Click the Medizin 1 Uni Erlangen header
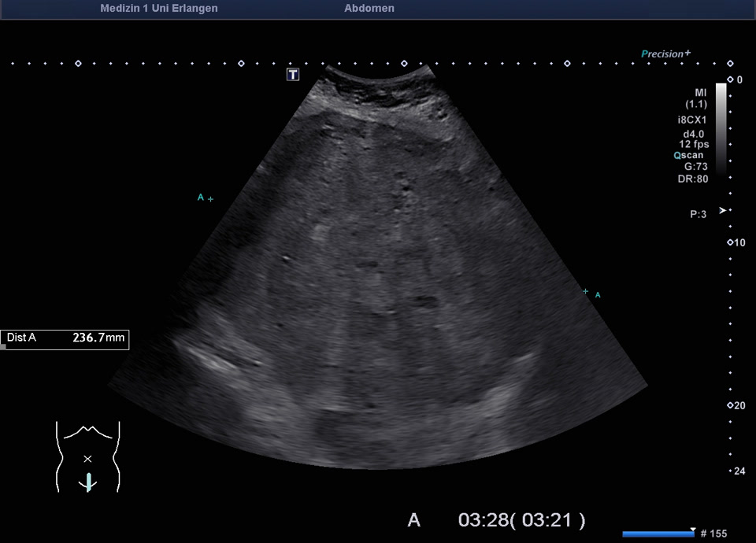 pyautogui.click(x=159, y=9)
